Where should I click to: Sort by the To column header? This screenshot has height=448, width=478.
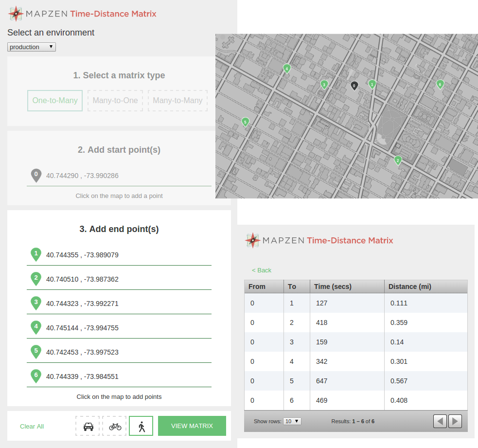click(297, 287)
